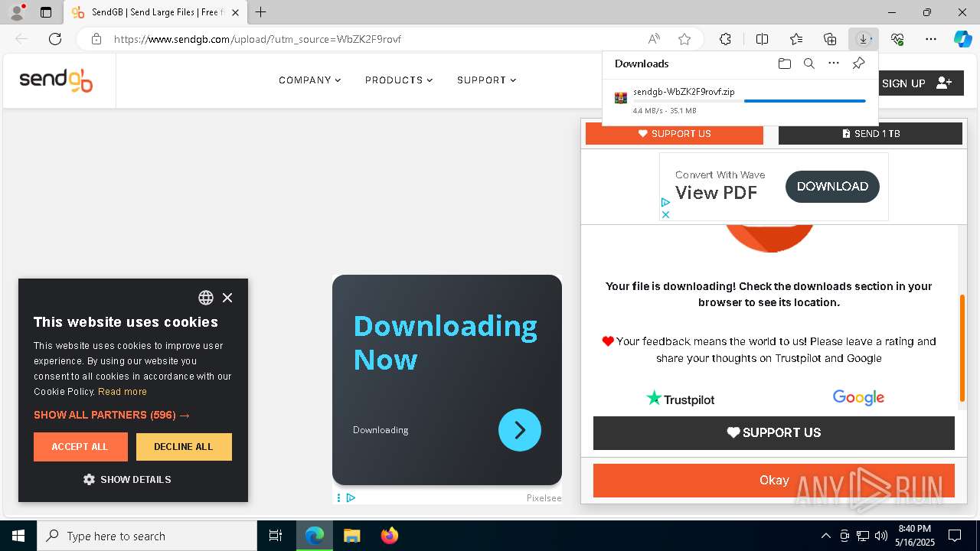Click sendgb-WbZK2F9rovf.zip download entry

[x=740, y=100]
